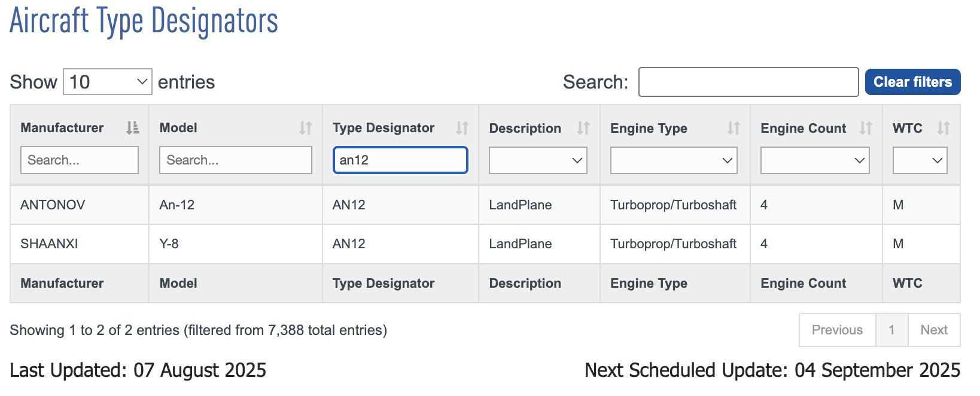980x396 pixels.
Task: Click Engine Count sort arrows
Action: pyautogui.click(x=865, y=128)
